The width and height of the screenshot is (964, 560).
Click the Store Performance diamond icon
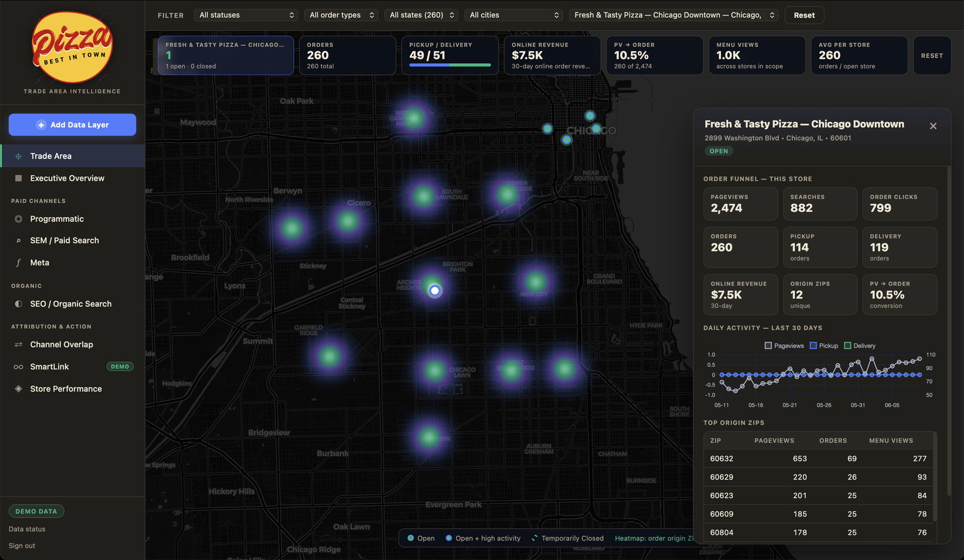tap(18, 389)
